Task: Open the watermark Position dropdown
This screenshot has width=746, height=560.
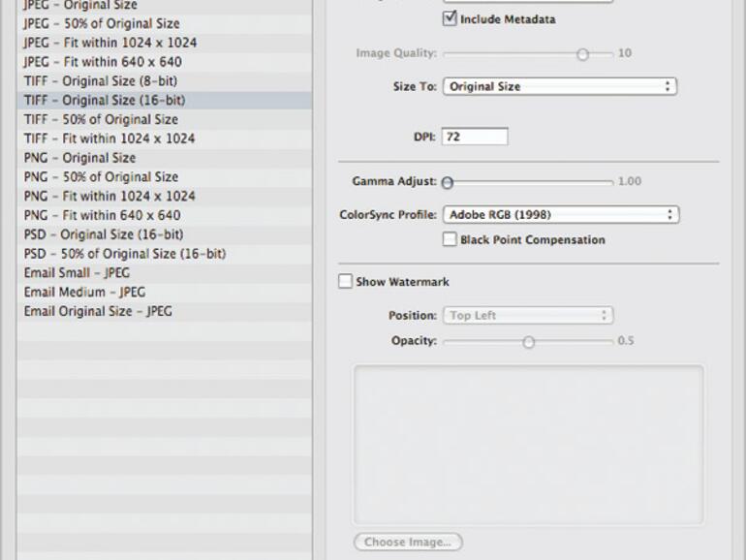Action: pyautogui.click(x=528, y=316)
